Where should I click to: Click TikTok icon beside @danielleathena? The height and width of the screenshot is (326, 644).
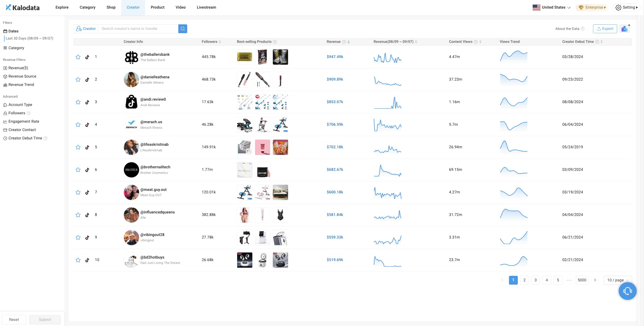(x=87, y=79)
